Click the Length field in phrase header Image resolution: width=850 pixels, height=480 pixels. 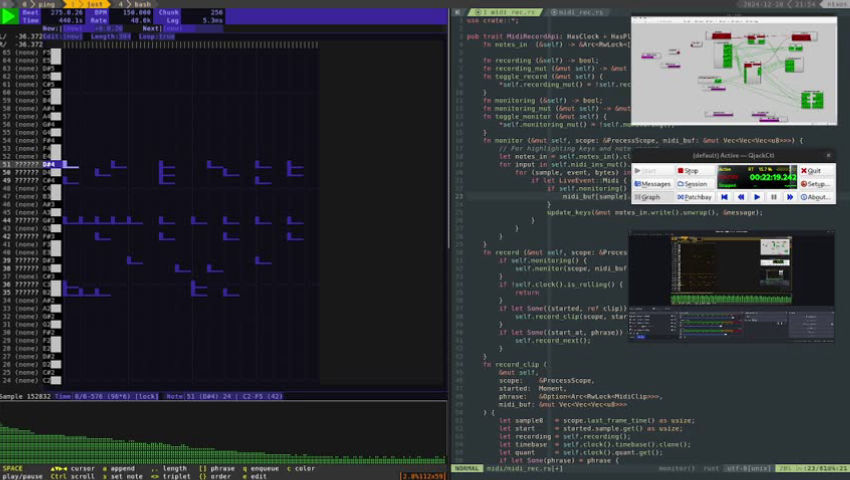pyautogui.click(x=111, y=36)
